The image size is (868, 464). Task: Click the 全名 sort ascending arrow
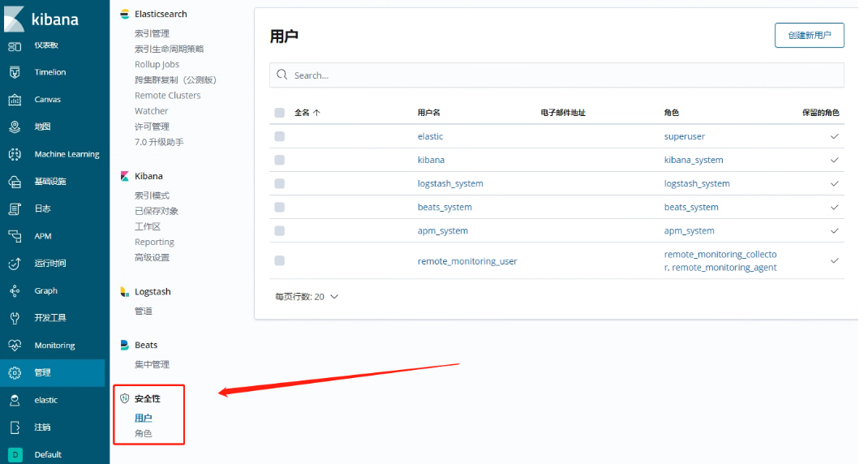point(316,113)
